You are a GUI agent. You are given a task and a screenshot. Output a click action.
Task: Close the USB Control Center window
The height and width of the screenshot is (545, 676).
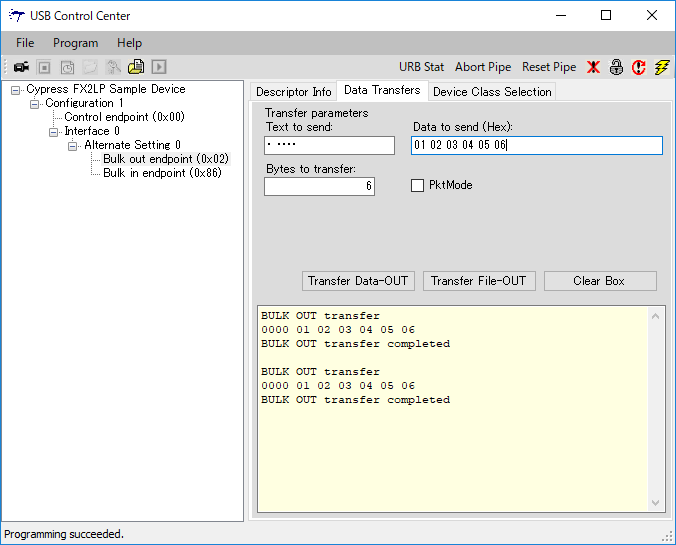tap(652, 16)
